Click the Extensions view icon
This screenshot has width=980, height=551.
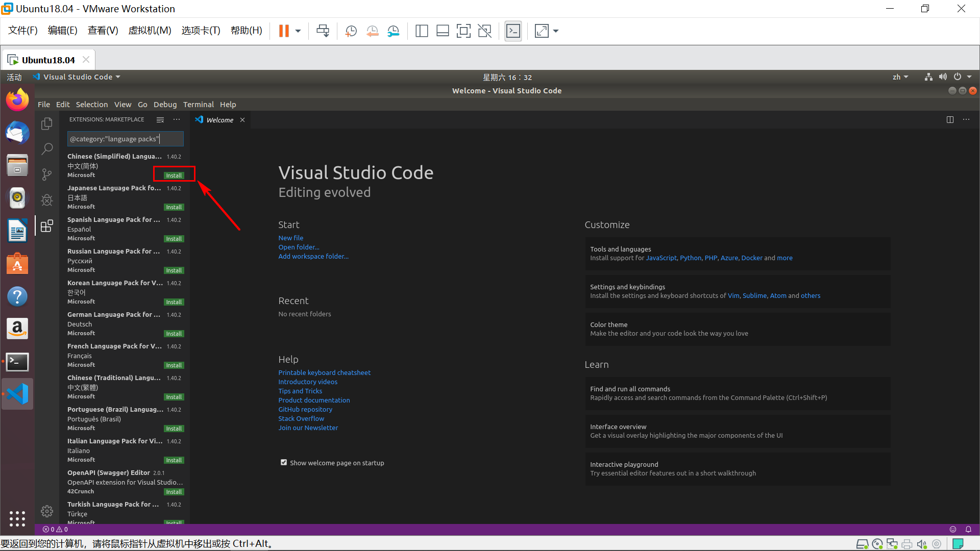tap(46, 226)
